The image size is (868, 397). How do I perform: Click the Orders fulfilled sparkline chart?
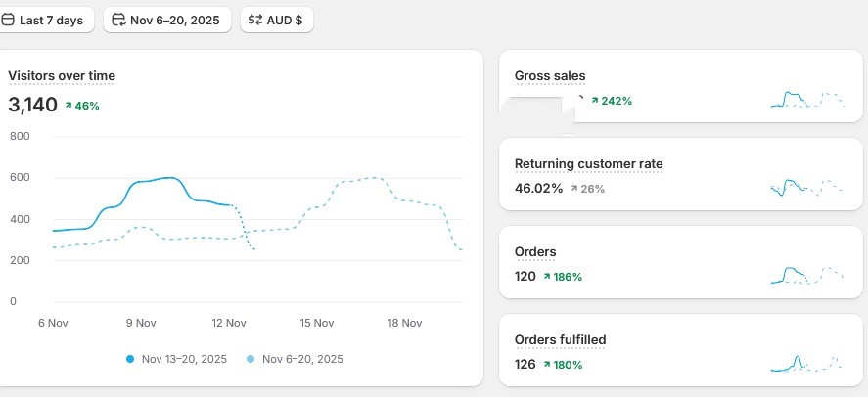pos(807,363)
